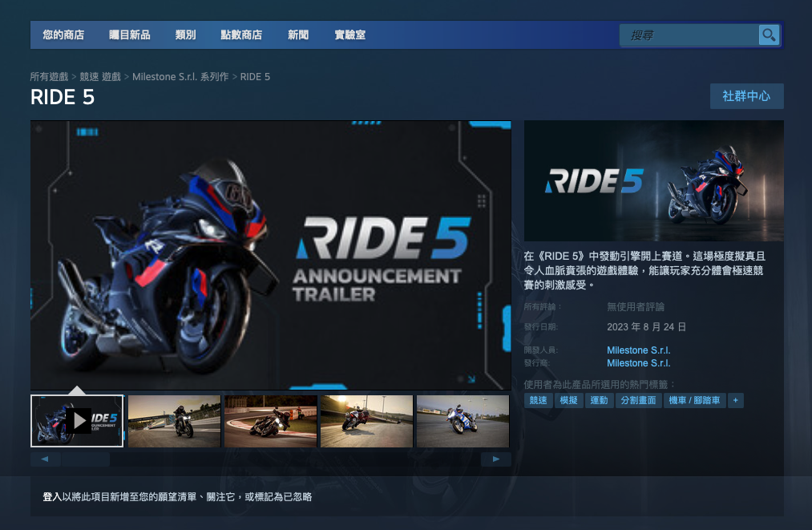The height and width of the screenshot is (530, 812).
Task: Open the 實驗室 tab
Action: (x=350, y=34)
